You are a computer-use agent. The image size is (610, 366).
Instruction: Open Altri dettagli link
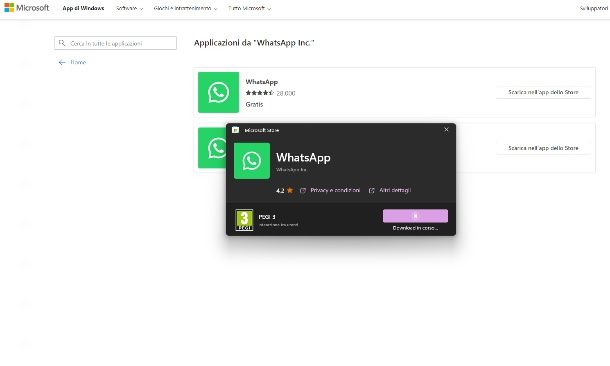[395, 190]
